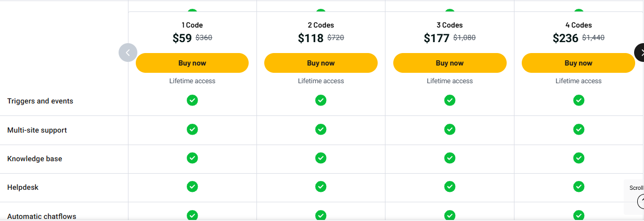Click the $59 price of 1 Code

182,38
